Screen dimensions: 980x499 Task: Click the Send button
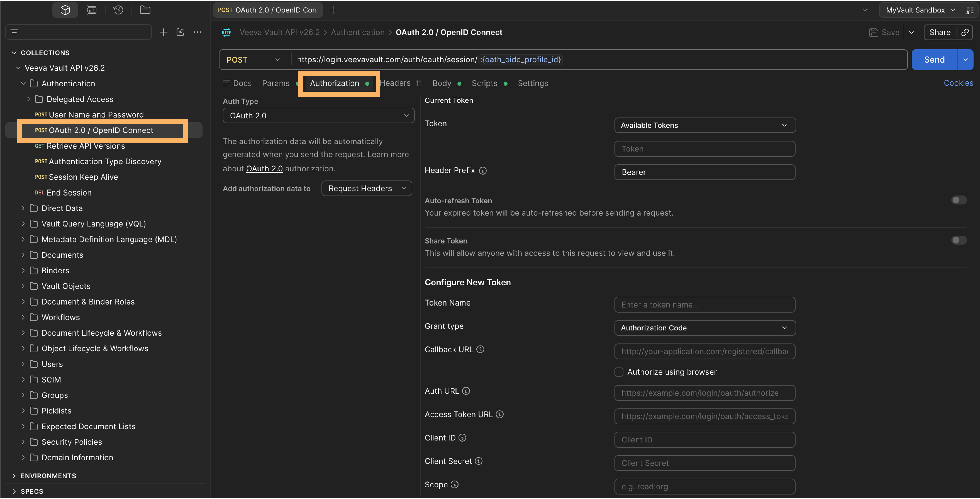point(934,60)
